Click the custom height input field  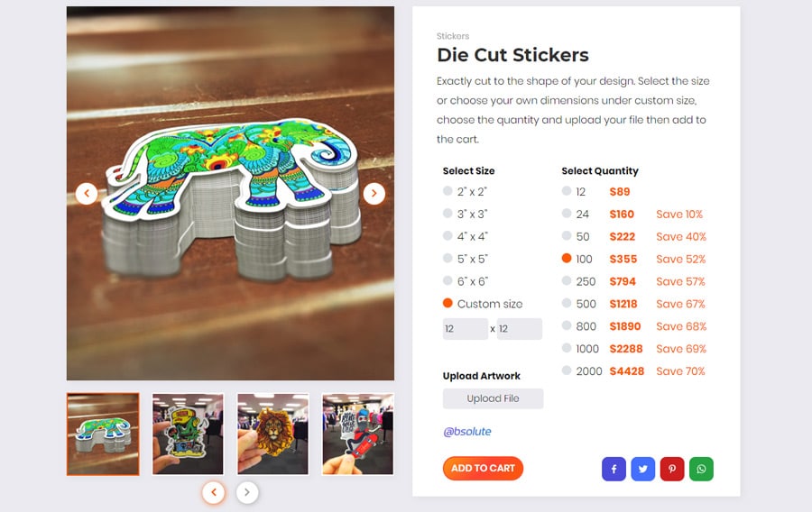point(520,329)
